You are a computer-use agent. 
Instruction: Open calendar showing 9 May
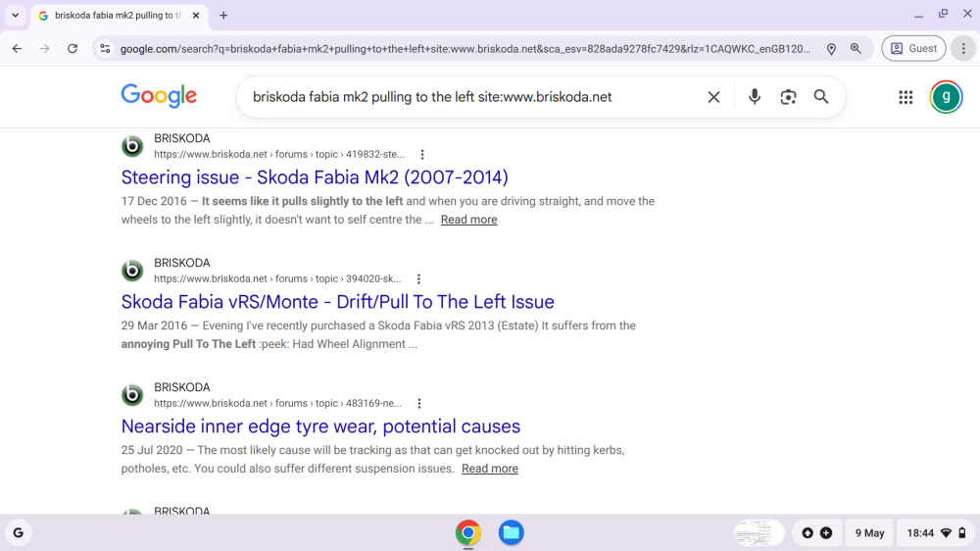tap(869, 533)
